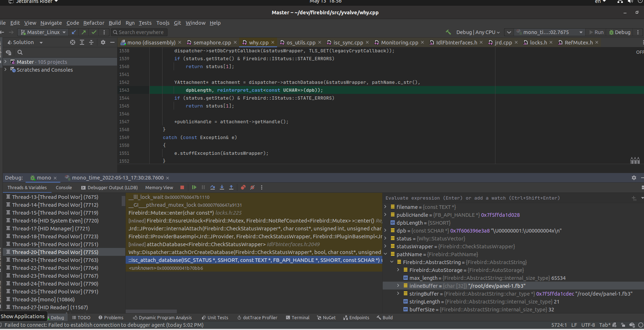The height and width of the screenshot is (330, 644).
Task: Mute breakpoints in the debugger toolbar
Action: [252, 187]
